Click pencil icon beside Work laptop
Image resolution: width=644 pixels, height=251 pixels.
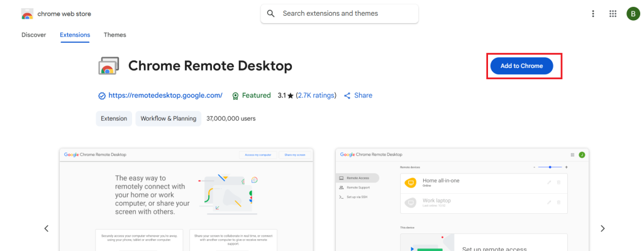click(549, 203)
